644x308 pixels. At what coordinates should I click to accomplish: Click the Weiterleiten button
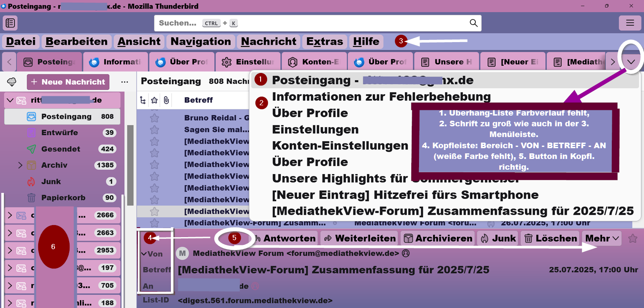[x=359, y=238]
